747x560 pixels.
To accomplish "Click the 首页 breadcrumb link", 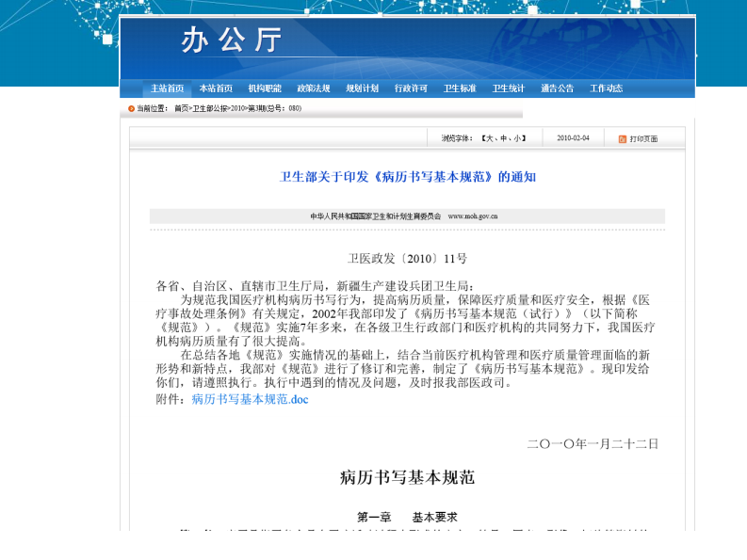I will pos(181,108).
